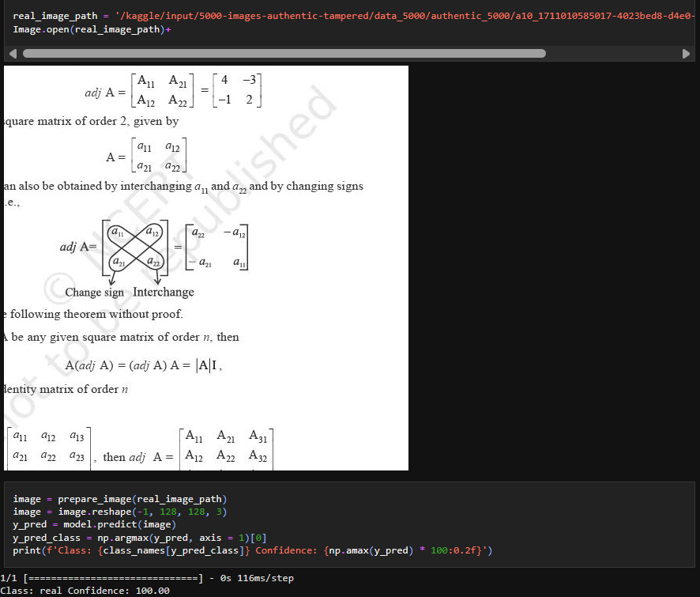Select the real_image_path variable name
The image size is (700, 597).
tap(55, 14)
